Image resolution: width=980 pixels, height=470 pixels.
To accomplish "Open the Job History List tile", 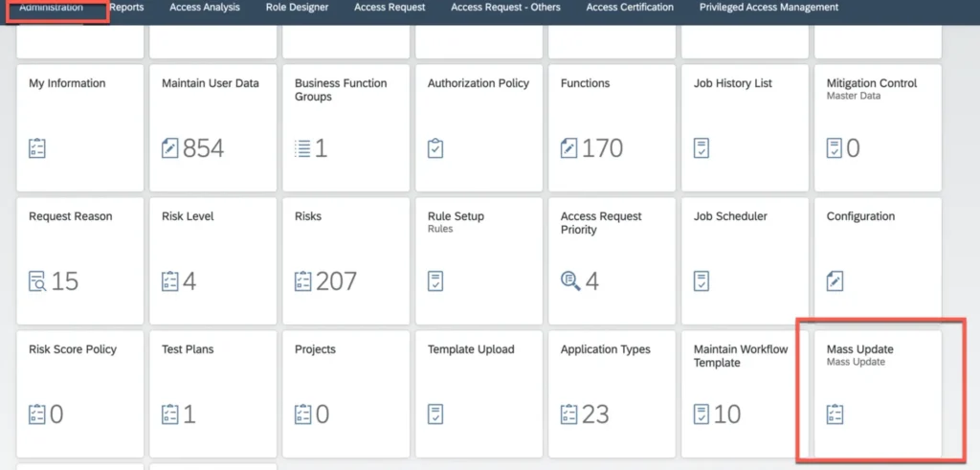I will tap(732, 83).
